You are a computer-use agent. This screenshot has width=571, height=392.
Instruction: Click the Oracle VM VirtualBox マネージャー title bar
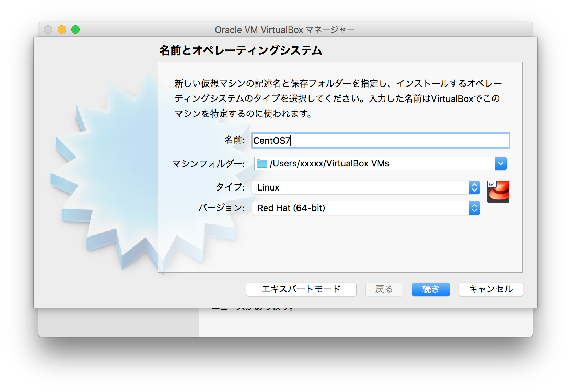pyautogui.click(x=284, y=30)
